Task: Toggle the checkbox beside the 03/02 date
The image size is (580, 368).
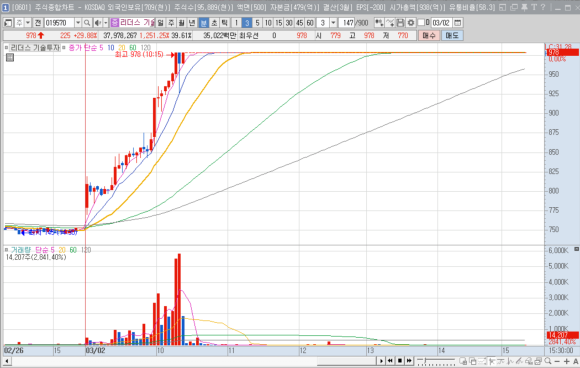Action: click(x=421, y=23)
